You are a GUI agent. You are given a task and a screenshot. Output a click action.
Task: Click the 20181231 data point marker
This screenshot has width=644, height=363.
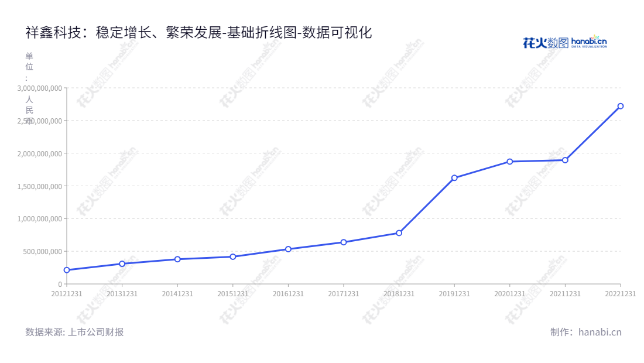[x=399, y=233]
